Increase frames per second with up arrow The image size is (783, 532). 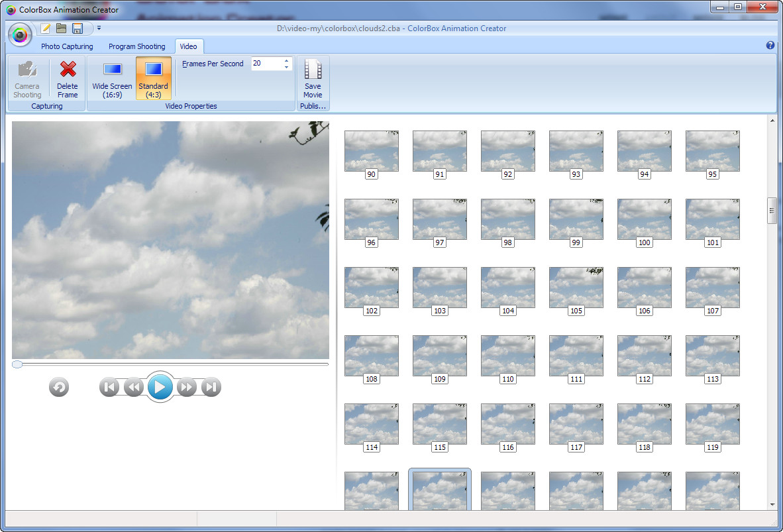click(x=287, y=60)
